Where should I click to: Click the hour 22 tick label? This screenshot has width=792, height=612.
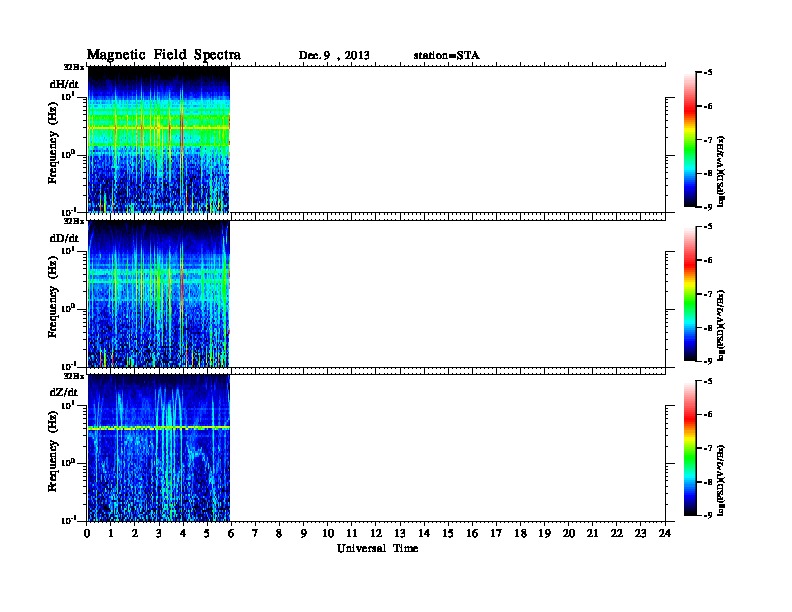tap(617, 534)
